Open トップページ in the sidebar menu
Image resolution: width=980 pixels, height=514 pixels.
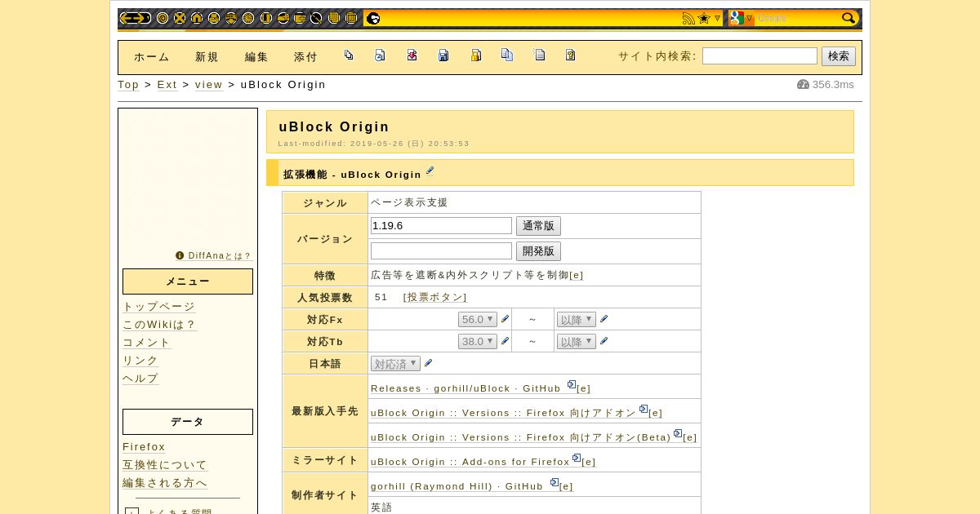click(159, 307)
